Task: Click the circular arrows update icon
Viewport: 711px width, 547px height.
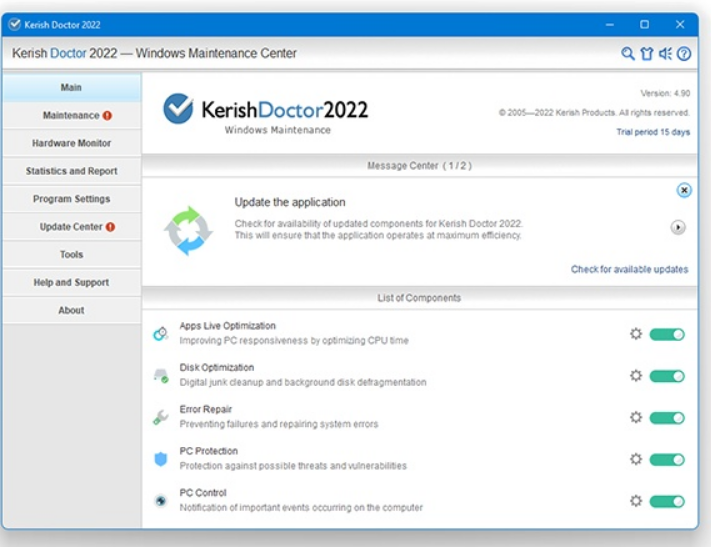Action: [188, 230]
